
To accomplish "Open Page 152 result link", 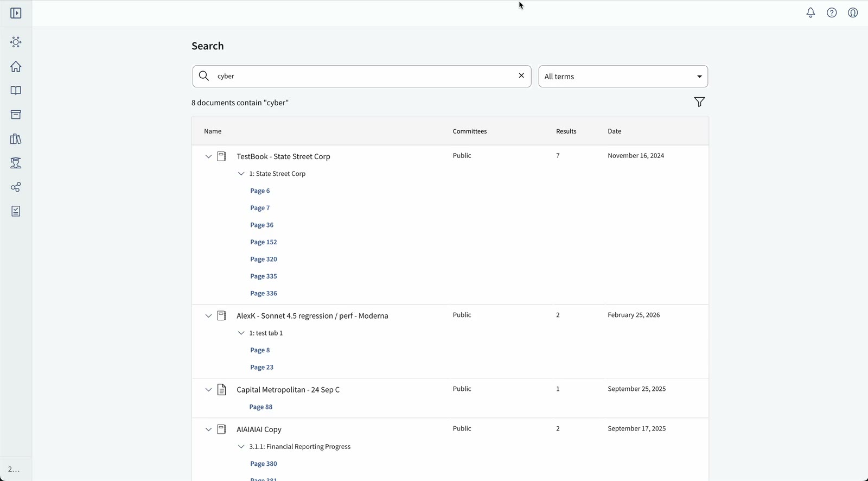I will click(x=264, y=242).
